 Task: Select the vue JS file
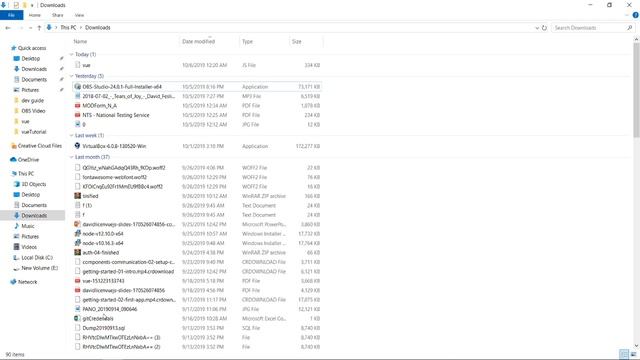coord(86,65)
